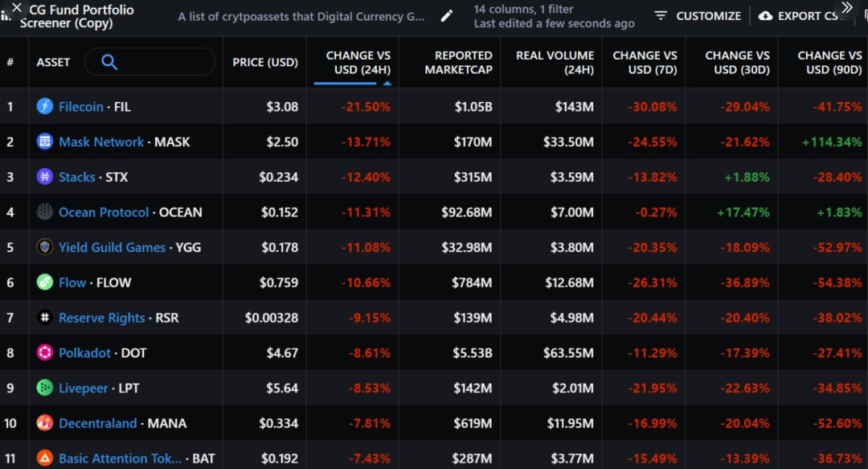Sort by Real Volume (24H) column header
The image size is (868, 469).
tap(555, 62)
